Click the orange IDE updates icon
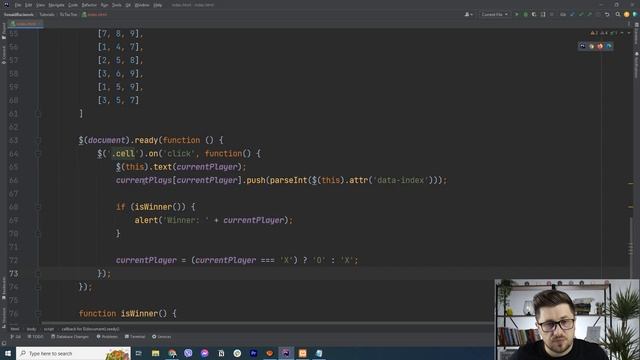Screen dimensions: 640x360 [x=627, y=14]
